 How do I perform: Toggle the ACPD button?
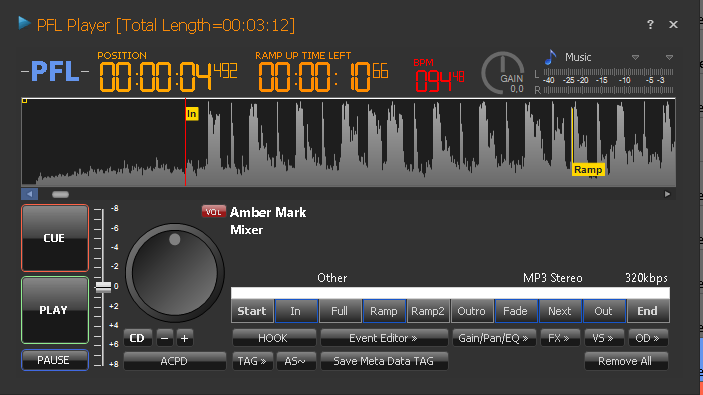pos(174,361)
